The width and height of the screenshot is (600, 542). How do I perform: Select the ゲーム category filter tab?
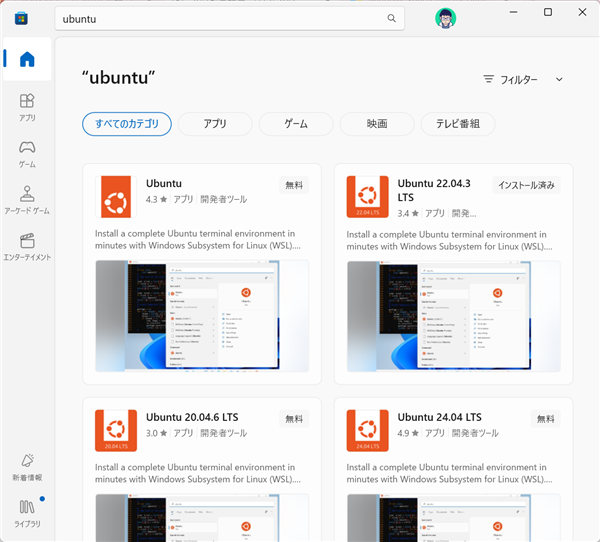(296, 124)
